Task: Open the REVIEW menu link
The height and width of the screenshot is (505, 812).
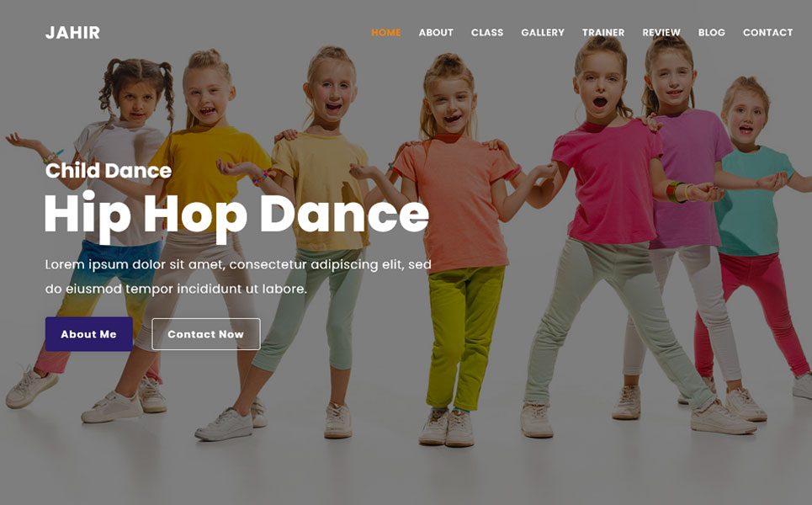Action: 661,33
